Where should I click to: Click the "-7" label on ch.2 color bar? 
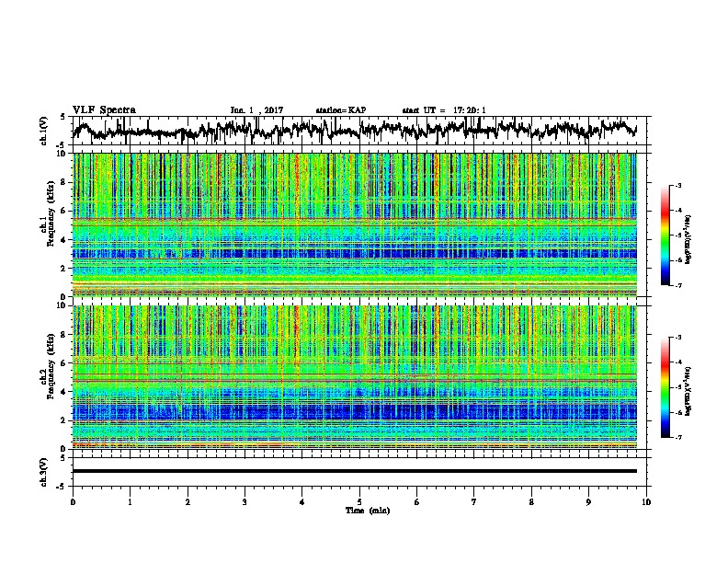tap(677, 437)
